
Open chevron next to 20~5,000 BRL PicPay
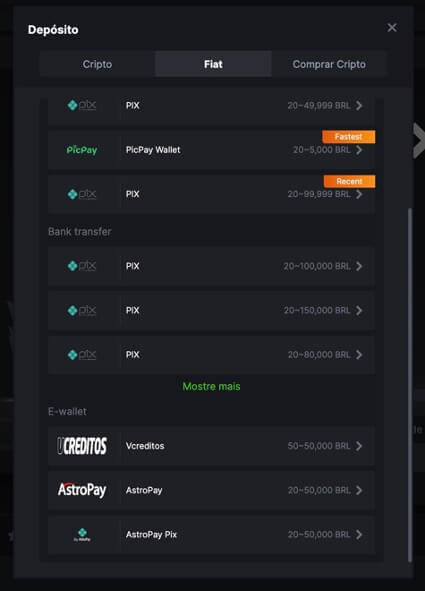click(x=359, y=150)
